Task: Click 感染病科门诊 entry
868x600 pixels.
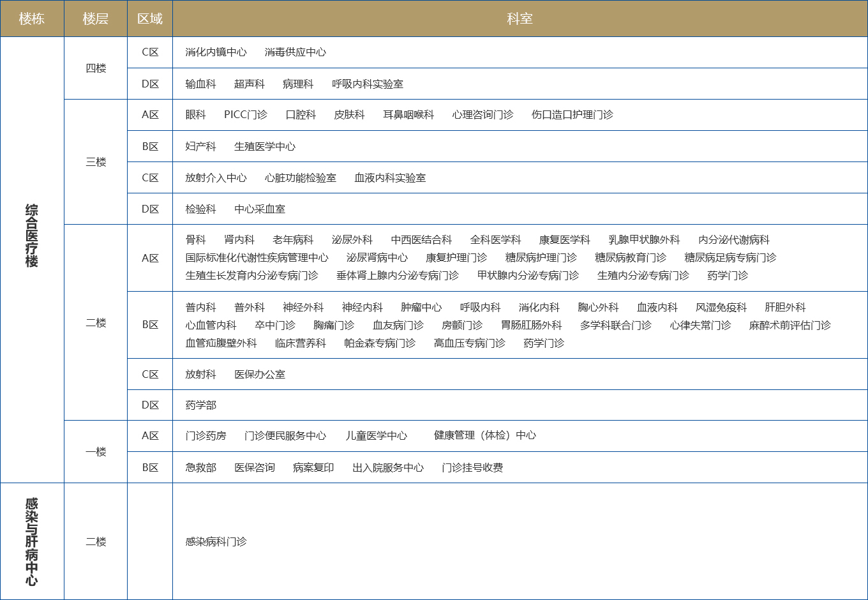Action: point(216,542)
